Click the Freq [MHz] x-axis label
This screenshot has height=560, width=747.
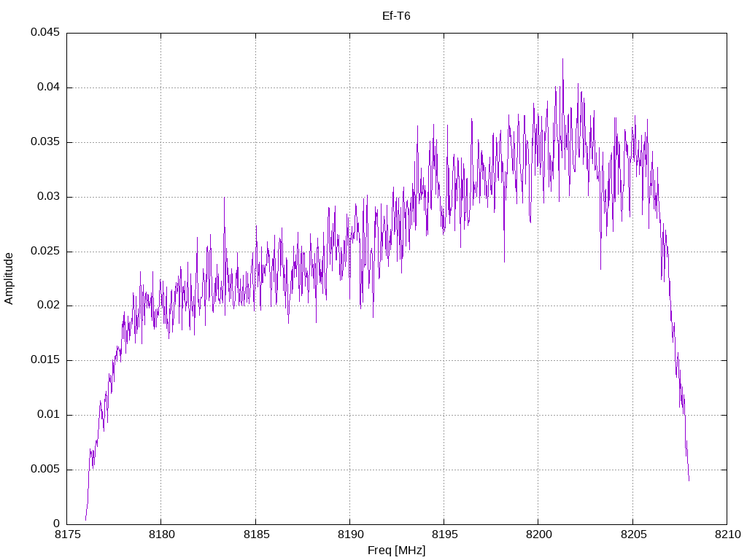pyautogui.click(x=396, y=551)
